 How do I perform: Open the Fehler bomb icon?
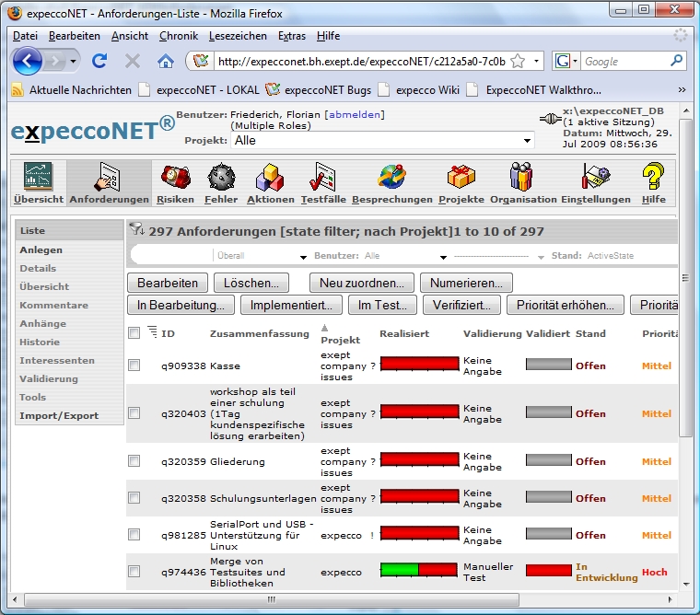(x=221, y=177)
